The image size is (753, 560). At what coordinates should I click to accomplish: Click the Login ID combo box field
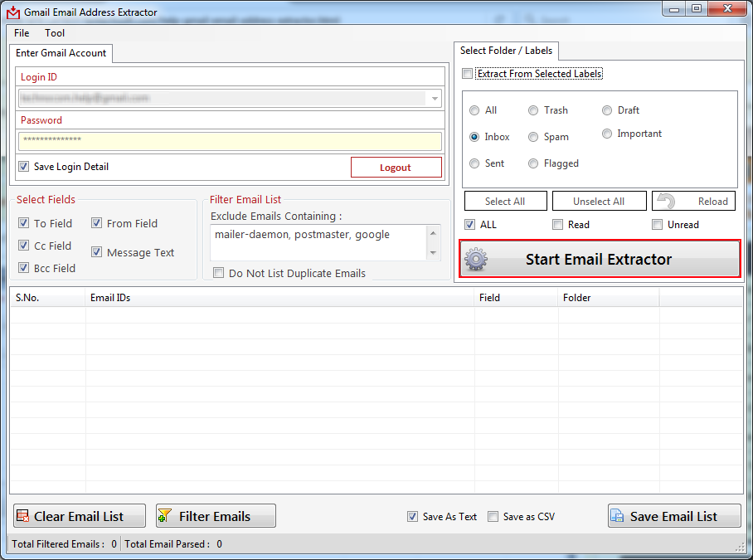(x=230, y=99)
